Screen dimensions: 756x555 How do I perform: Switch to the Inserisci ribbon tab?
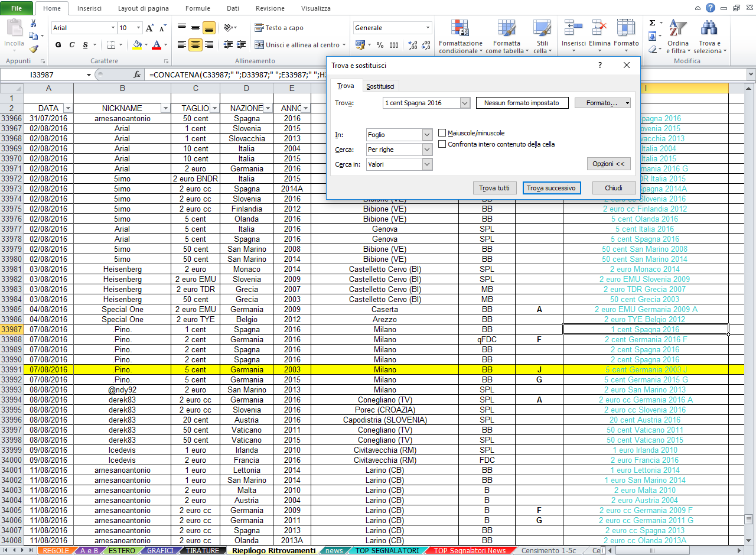coord(89,8)
